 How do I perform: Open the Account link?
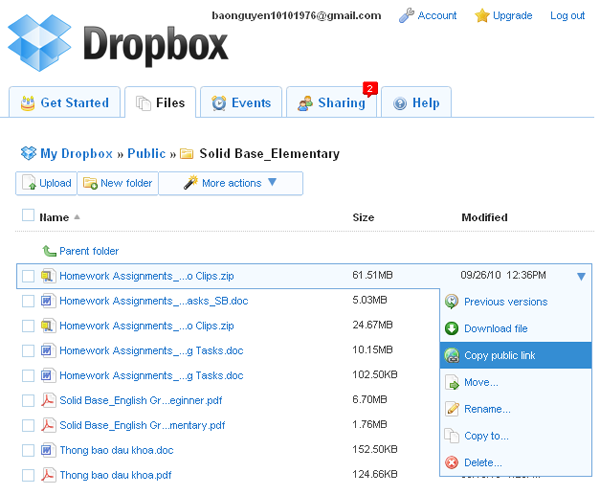click(437, 16)
